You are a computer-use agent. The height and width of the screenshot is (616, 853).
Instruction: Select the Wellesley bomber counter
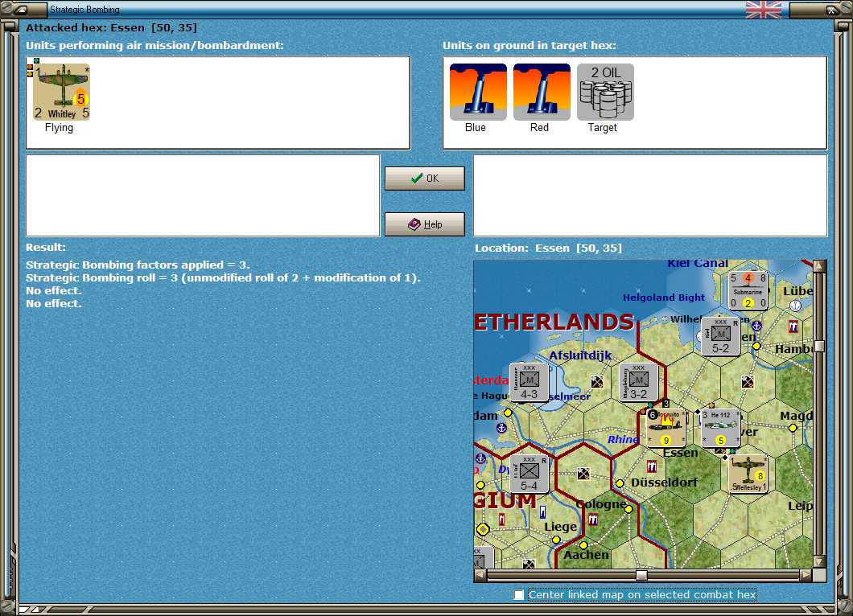coord(748,474)
